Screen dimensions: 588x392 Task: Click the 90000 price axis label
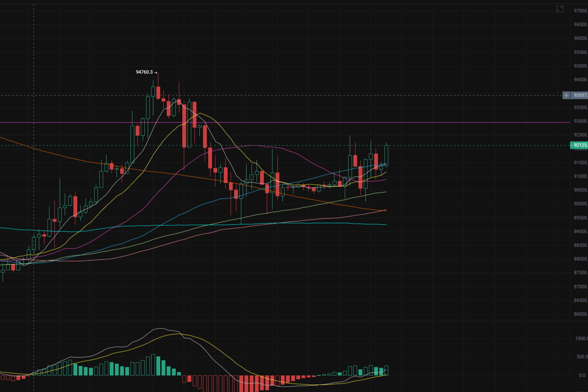(x=580, y=204)
